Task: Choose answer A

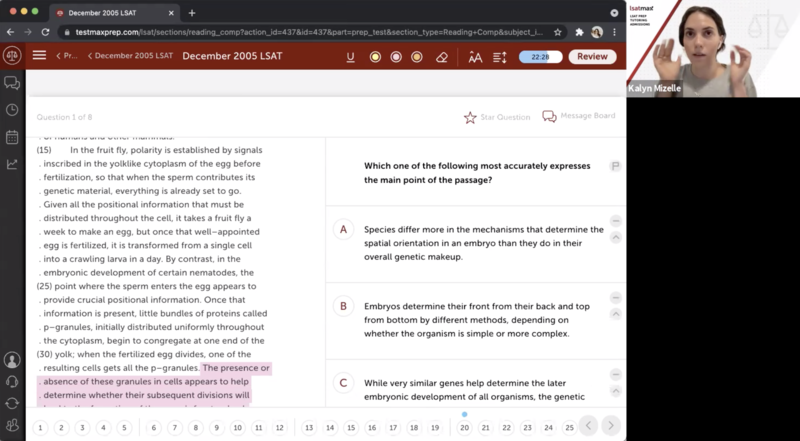Action: pyautogui.click(x=343, y=230)
